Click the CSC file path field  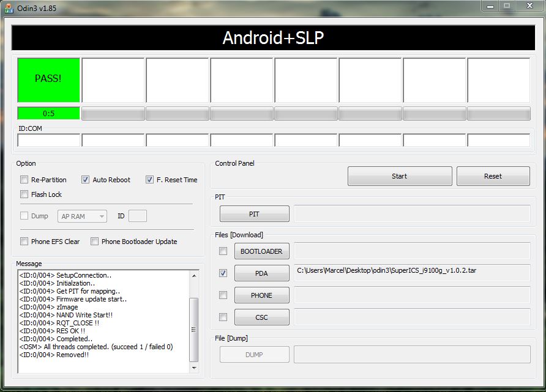pos(413,317)
